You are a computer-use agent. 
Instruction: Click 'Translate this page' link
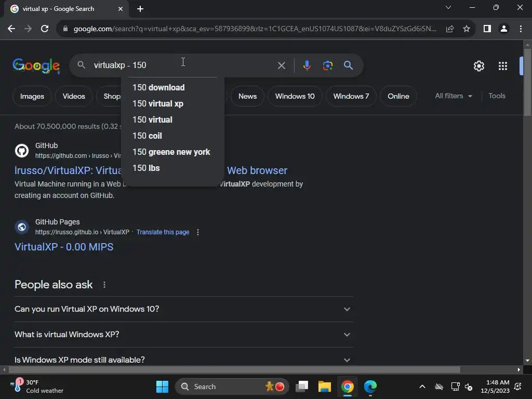point(163,232)
